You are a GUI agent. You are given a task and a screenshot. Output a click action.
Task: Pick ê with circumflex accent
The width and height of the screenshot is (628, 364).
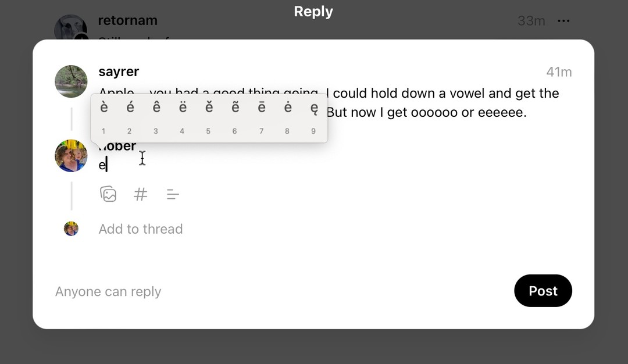[156, 108]
